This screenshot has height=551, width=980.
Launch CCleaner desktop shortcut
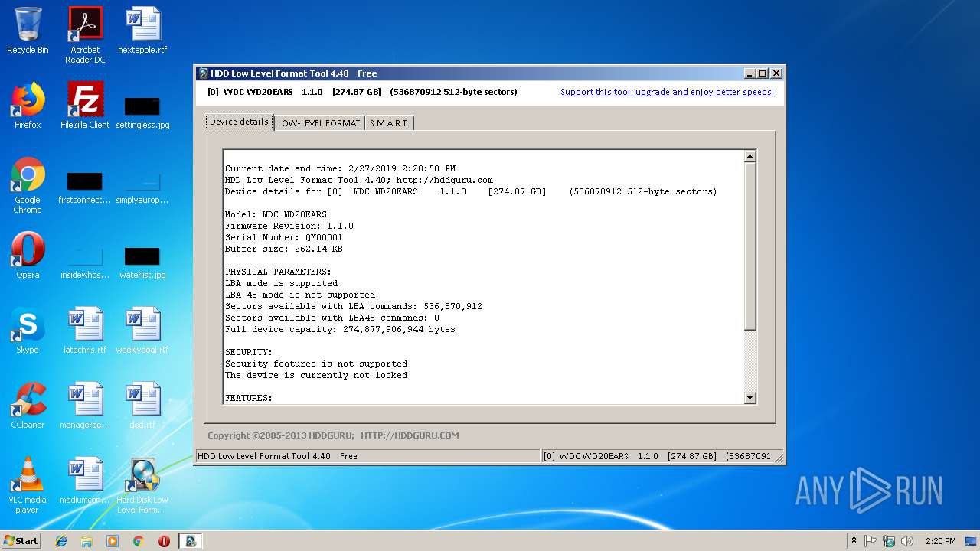[x=28, y=406]
